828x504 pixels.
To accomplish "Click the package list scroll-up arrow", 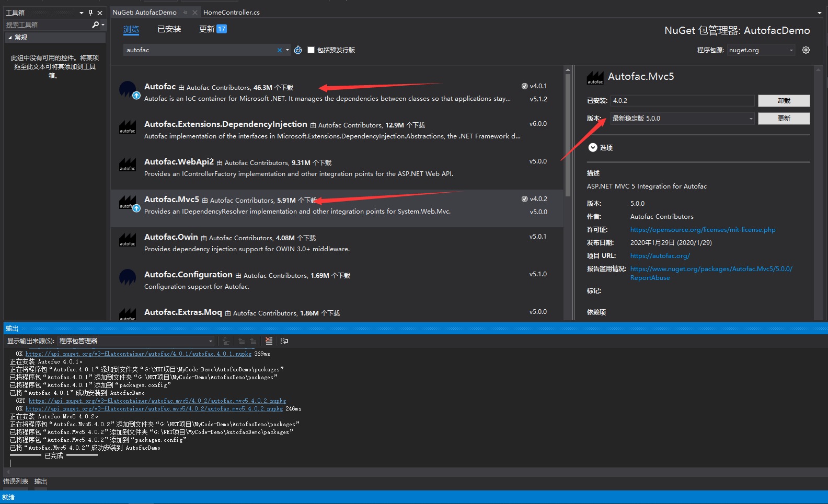I will 568,69.
